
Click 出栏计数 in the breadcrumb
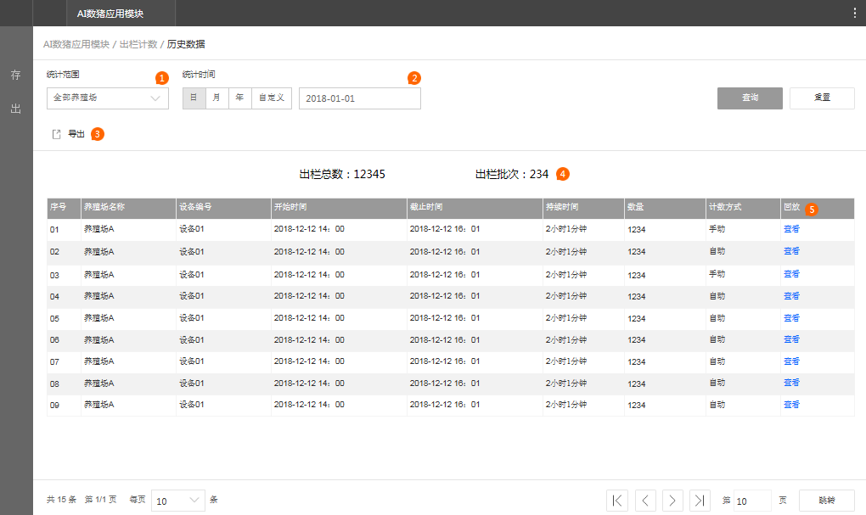pyautogui.click(x=136, y=45)
